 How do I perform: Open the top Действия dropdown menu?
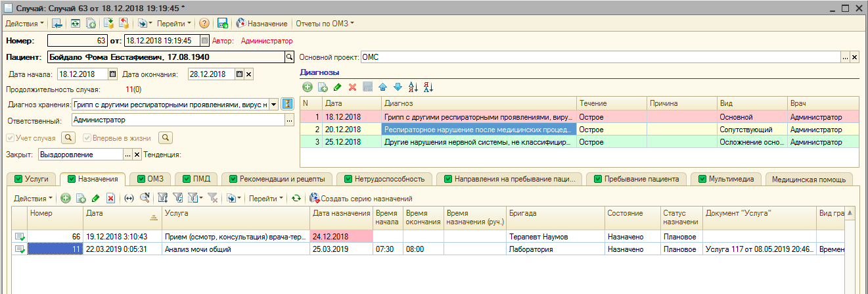point(25,24)
